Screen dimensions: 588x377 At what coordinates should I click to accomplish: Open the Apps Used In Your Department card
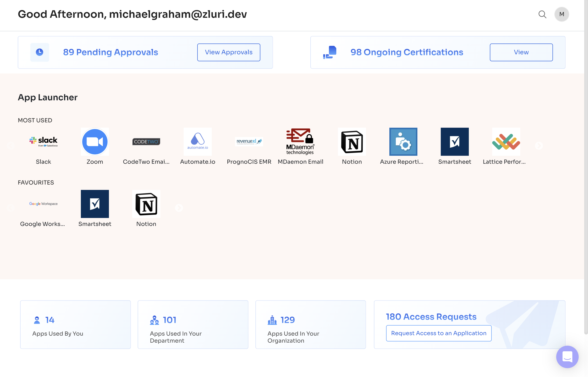(193, 325)
